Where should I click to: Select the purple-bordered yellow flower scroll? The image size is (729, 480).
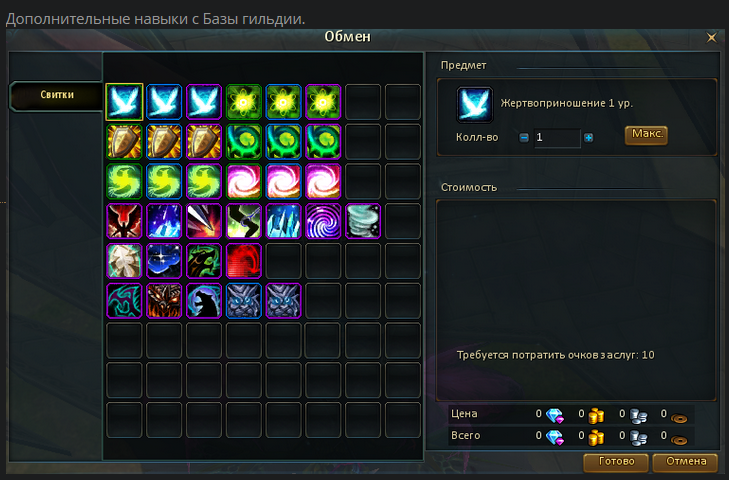323,102
